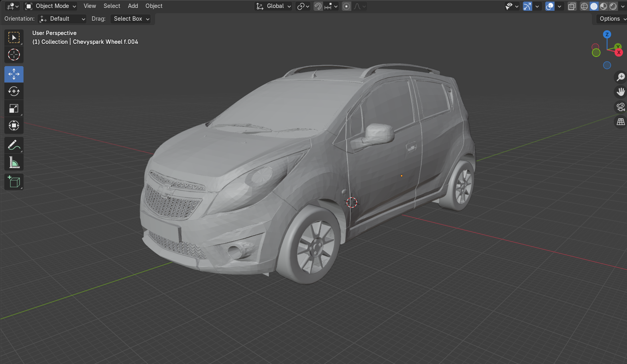This screenshot has width=627, height=364.
Task: Select the combined Transform tool
Action: (14, 126)
